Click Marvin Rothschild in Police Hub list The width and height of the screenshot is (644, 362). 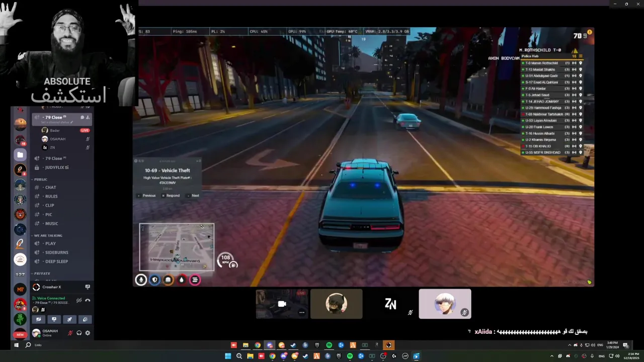coord(552,63)
